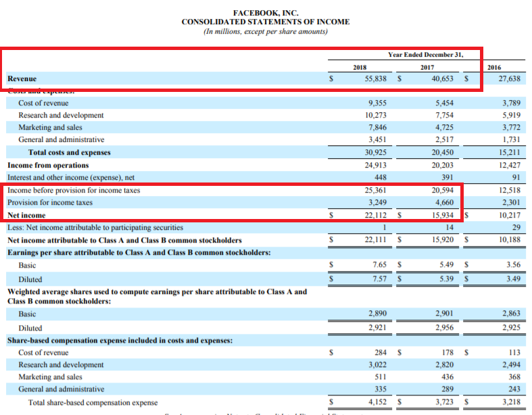Click the 'Weighted average shares used' section heading

point(157,297)
